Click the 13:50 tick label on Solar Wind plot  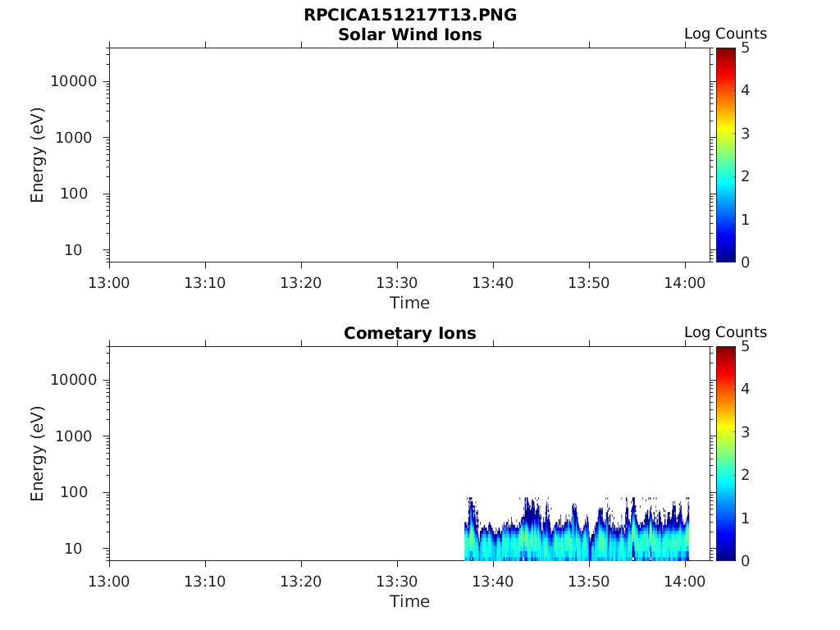[x=589, y=283]
